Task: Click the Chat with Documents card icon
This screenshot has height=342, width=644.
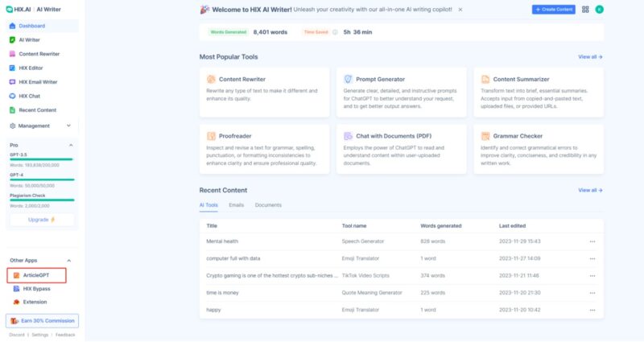Action: 349,136
